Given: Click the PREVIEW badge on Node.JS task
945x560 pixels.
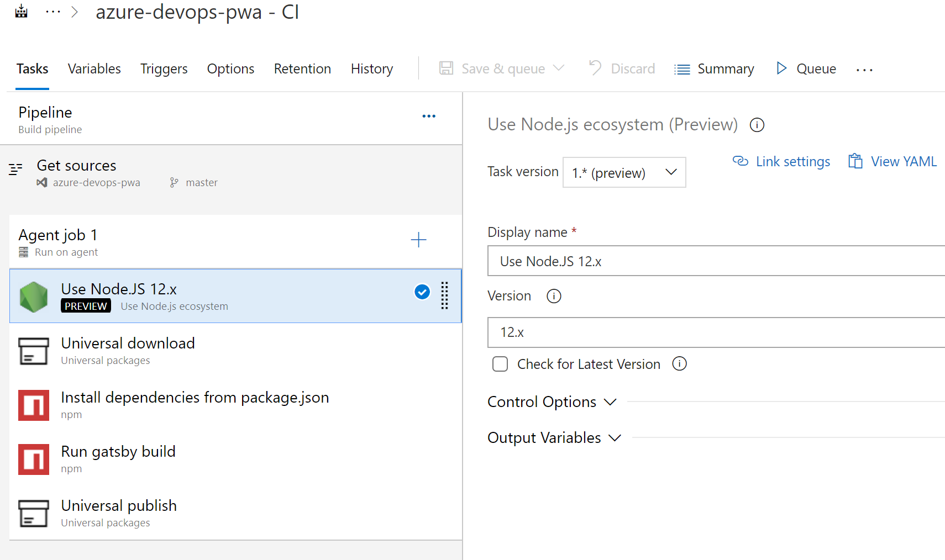Looking at the screenshot, I should pyautogui.click(x=86, y=306).
